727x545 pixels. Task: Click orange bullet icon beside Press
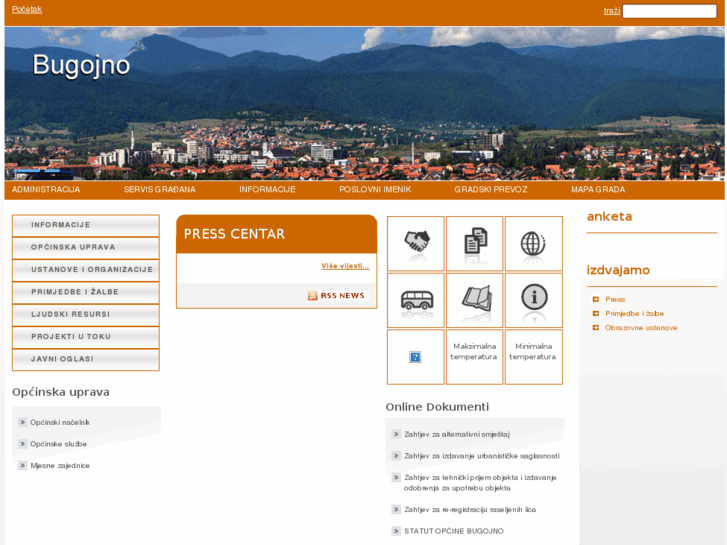tap(596, 299)
